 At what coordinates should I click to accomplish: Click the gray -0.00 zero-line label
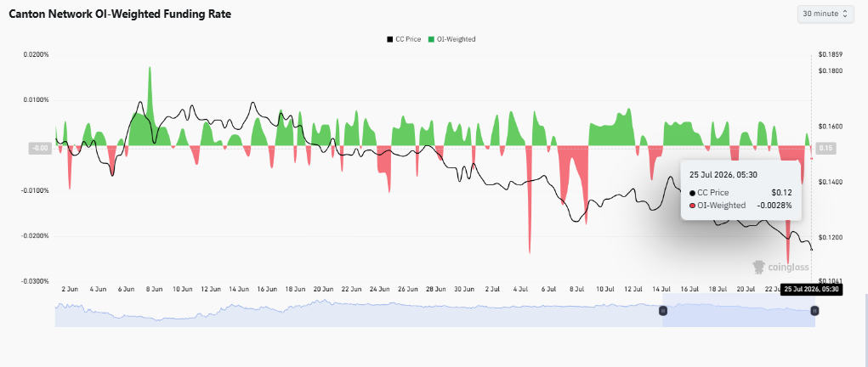(x=40, y=149)
